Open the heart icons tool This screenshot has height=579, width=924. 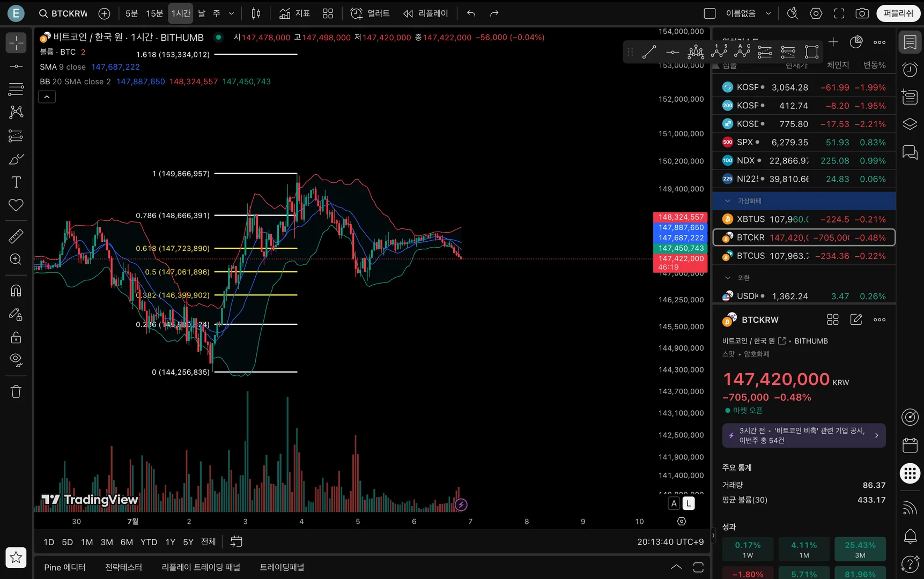pyautogui.click(x=16, y=205)
